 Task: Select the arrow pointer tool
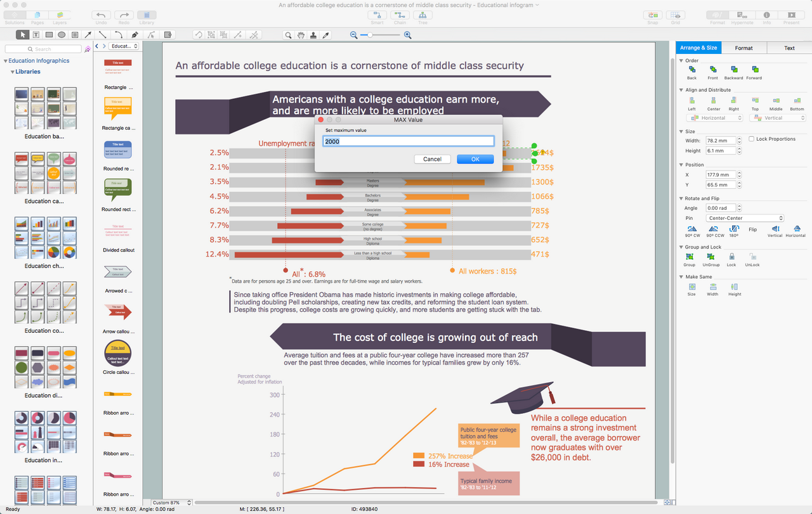coord(23,35)
